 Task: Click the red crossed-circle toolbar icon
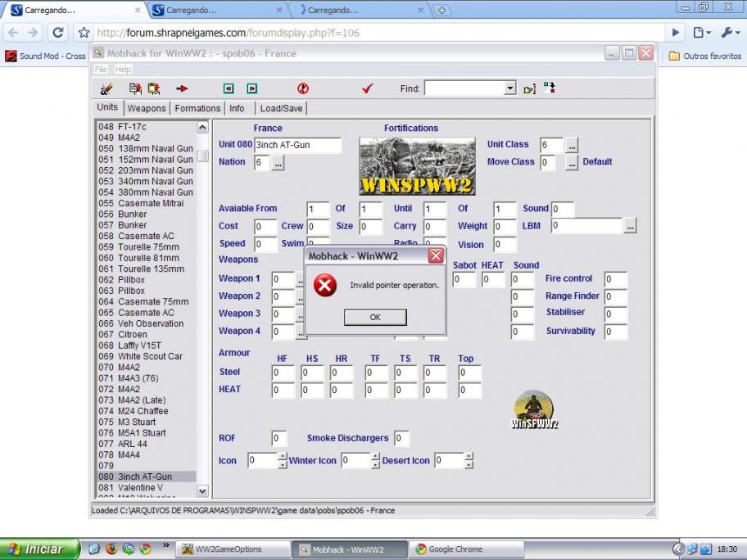[x=302, y=88]
